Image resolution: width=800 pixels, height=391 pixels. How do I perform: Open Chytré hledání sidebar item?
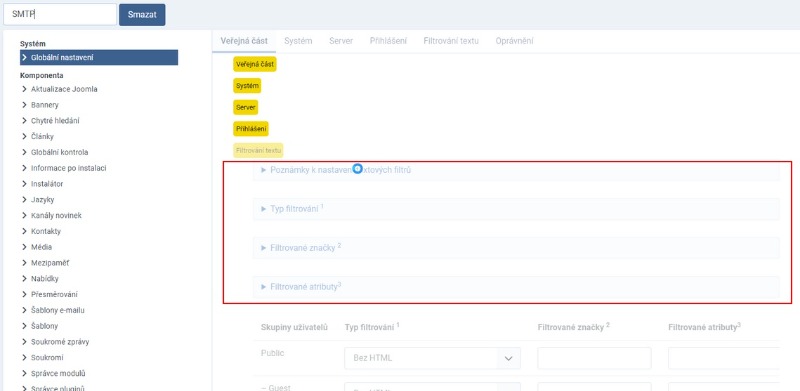coord(55,121)
